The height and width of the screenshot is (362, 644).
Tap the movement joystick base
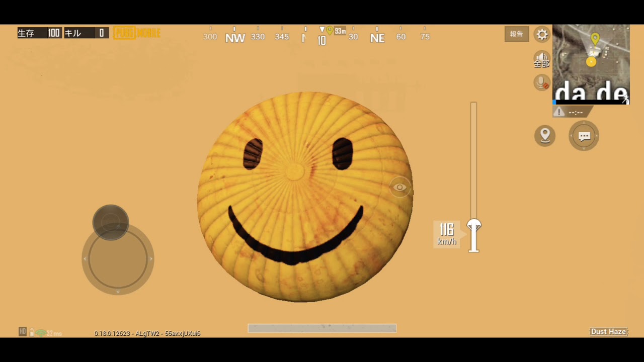(118, 258)
